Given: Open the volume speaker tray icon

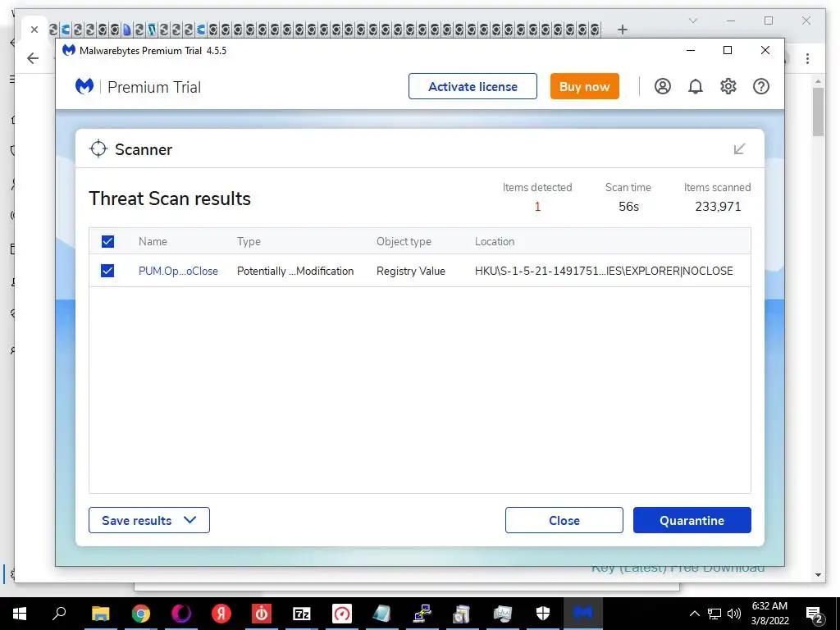Looking at the screenshot, I should 734,614.
